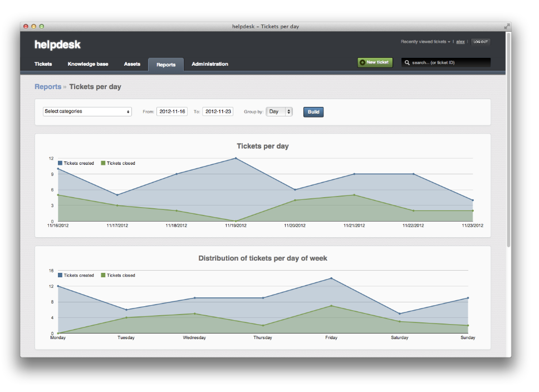This screenshot has width=539, height=392.
Task: Open the alex profile link
Action: (459, 41)
